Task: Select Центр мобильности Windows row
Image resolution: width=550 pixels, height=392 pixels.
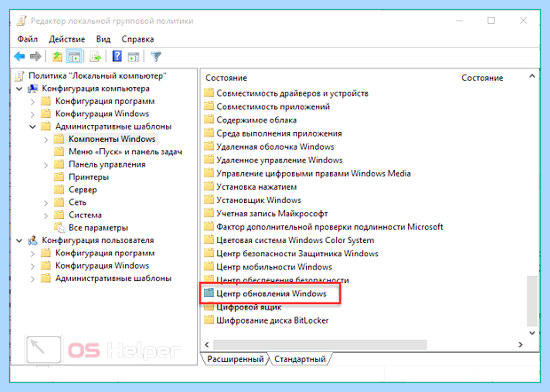Action: tap(274, 266)
